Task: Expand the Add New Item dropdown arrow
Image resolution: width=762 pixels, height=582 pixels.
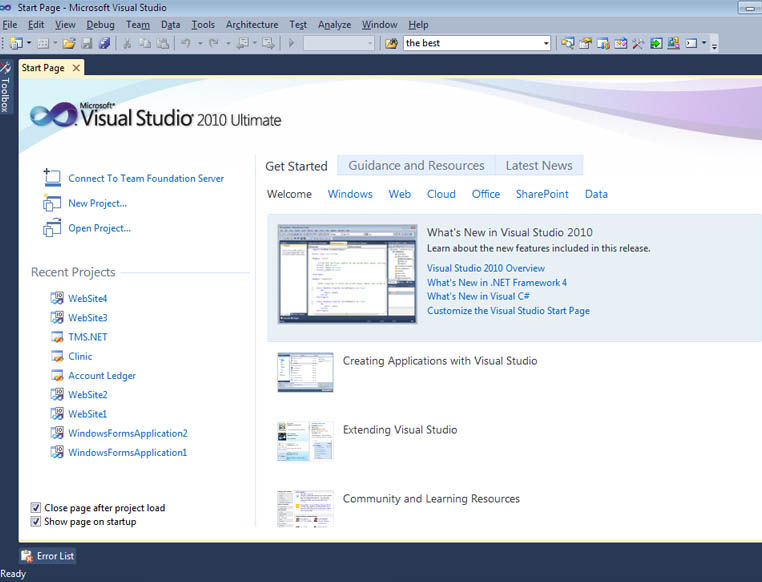Action: pyautogui.click(x=55, y=43)
